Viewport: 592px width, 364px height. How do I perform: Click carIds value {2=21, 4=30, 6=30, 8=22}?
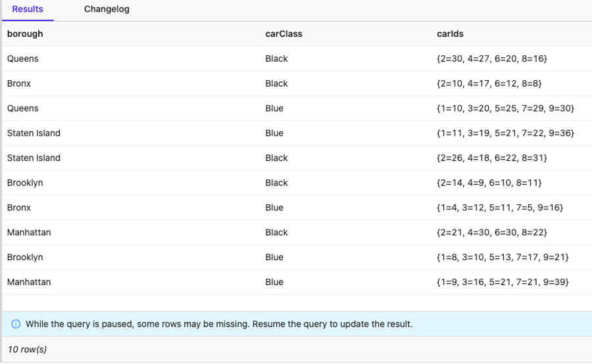tap(491, 233)
